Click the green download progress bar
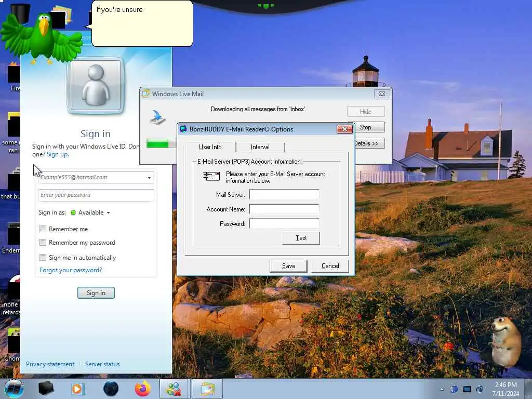 point(162,143)
